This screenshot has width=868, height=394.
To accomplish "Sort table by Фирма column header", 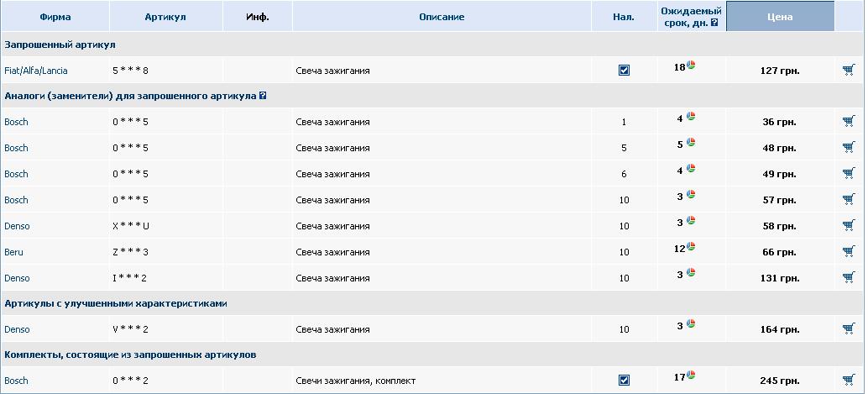I will (x=55, y=17).
